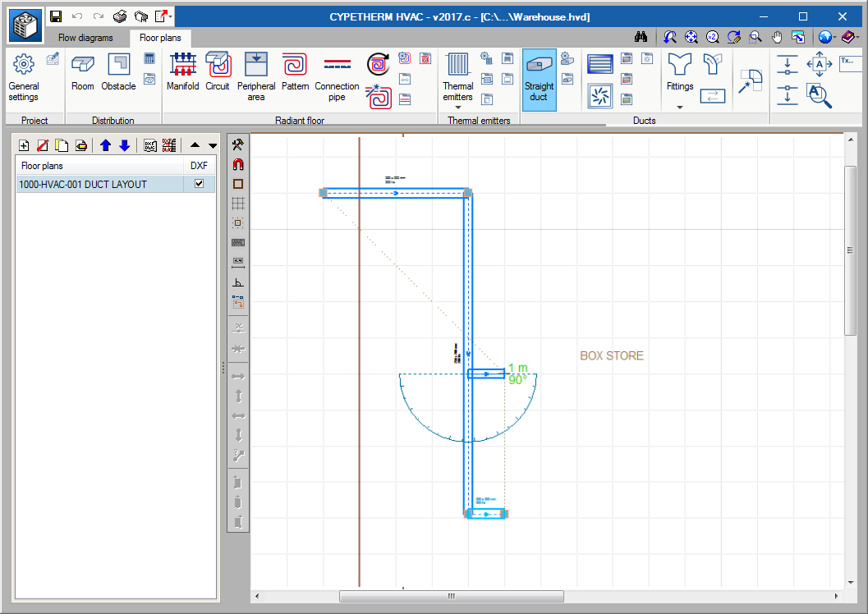This screenshot has width=868, height=614.
Task: Toggle the grid display button
Action: point(238,204)
